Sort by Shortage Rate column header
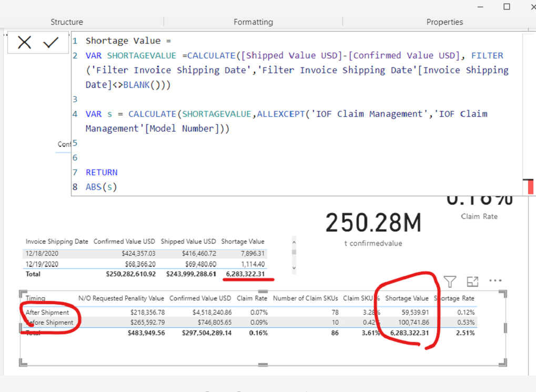The width and height of the screenshot is (536, 392). (x=454, y=298)
